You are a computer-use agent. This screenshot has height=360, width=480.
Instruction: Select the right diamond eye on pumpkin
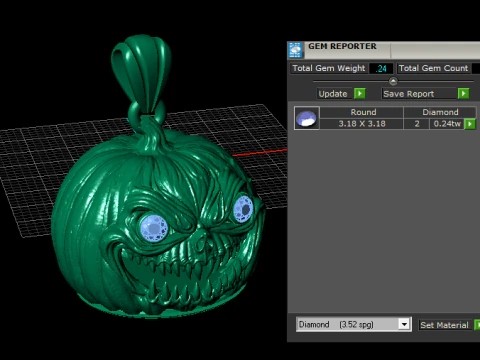point(243,209)
